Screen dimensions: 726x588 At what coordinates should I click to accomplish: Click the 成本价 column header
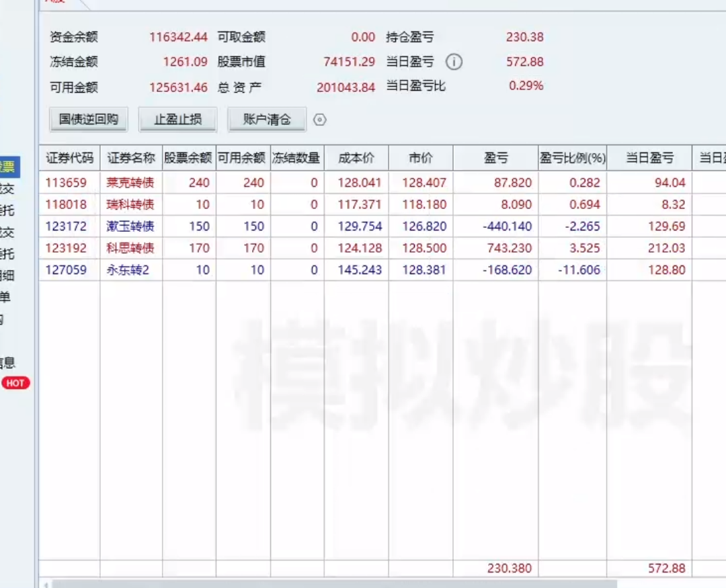tap(356, 159)
